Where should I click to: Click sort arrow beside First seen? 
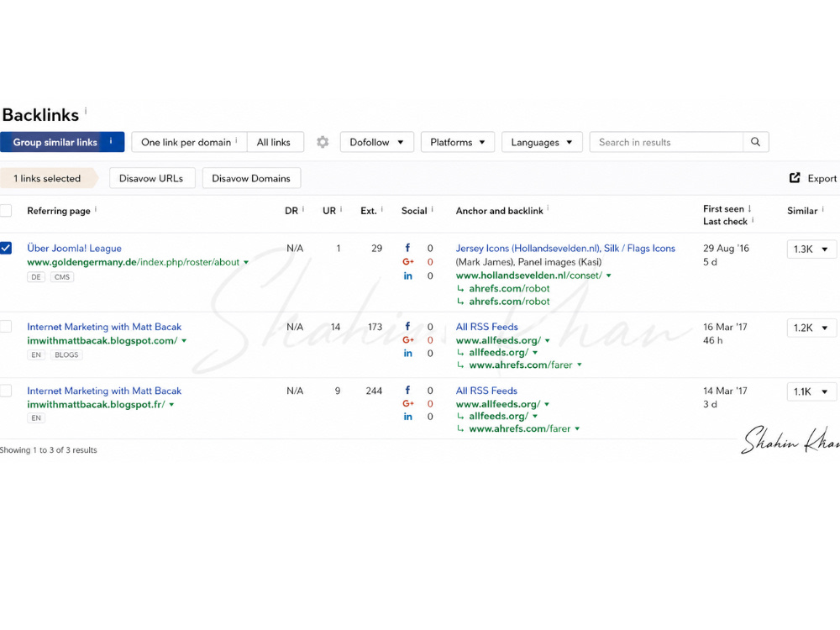click(x=749, y=208)
